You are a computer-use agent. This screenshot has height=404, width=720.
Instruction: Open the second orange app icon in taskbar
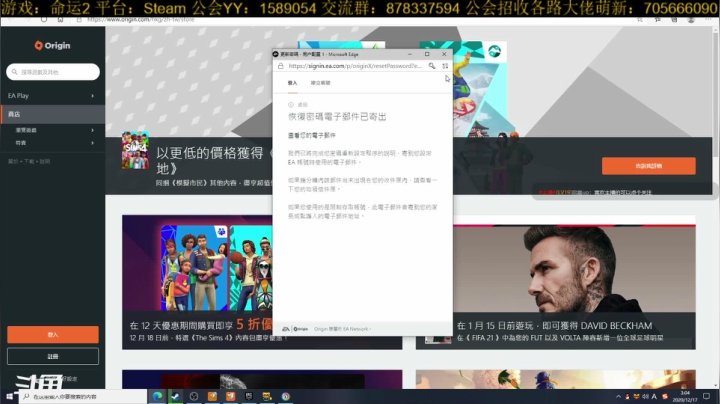(231, 396)
